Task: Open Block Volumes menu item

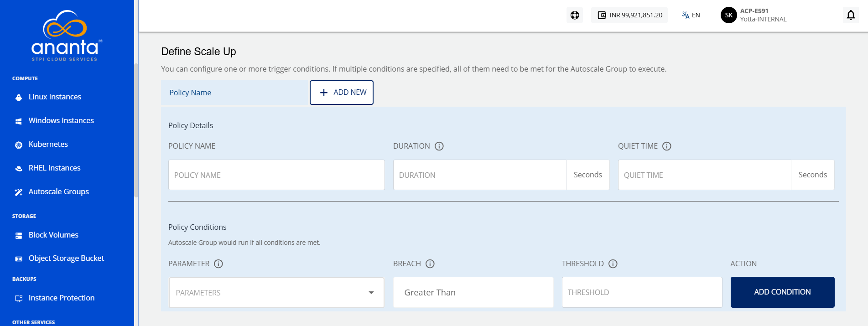Action: pyautogui.click(x=53, y=235)
